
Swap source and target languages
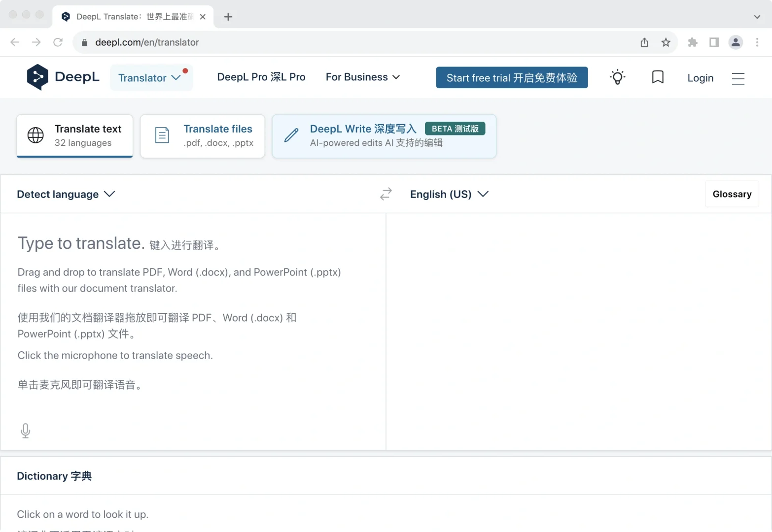[x=386, y=194]
